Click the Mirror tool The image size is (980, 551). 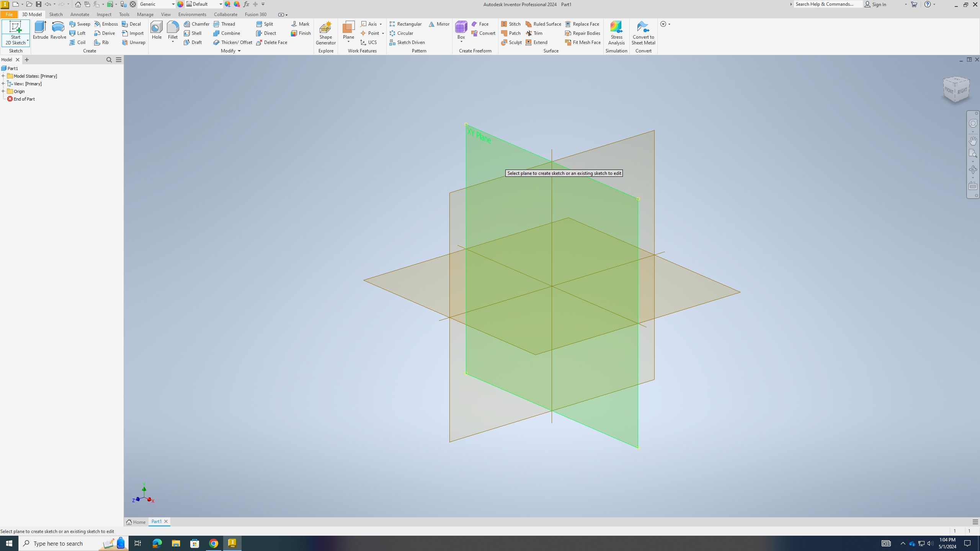point(439,24)
